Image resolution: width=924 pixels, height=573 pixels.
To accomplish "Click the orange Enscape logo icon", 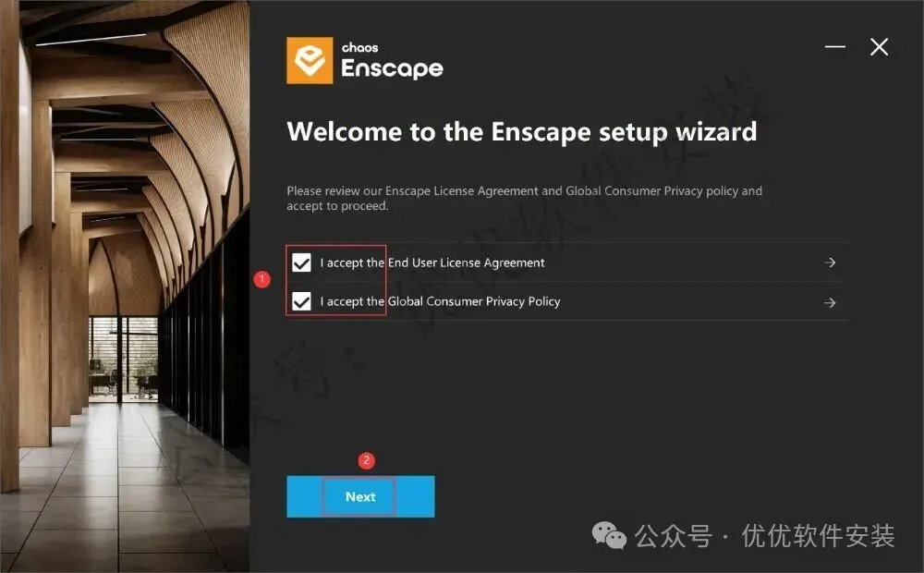I will 310,61.
